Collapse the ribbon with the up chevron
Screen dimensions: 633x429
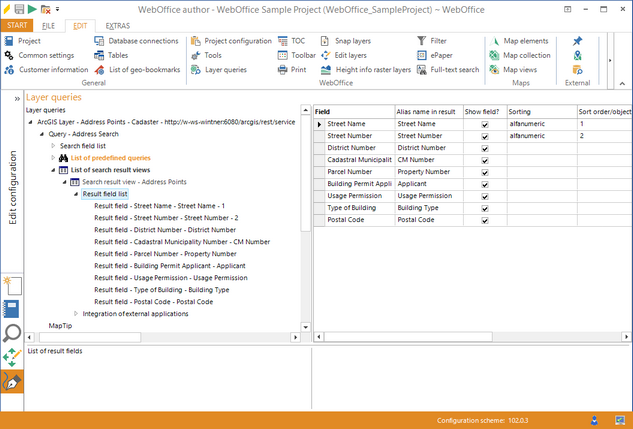click(x=622, y=84)
